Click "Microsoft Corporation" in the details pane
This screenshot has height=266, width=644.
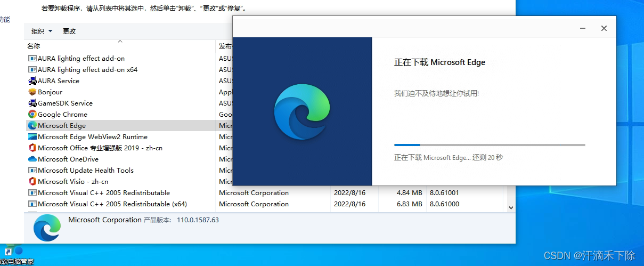coord(105,220)
